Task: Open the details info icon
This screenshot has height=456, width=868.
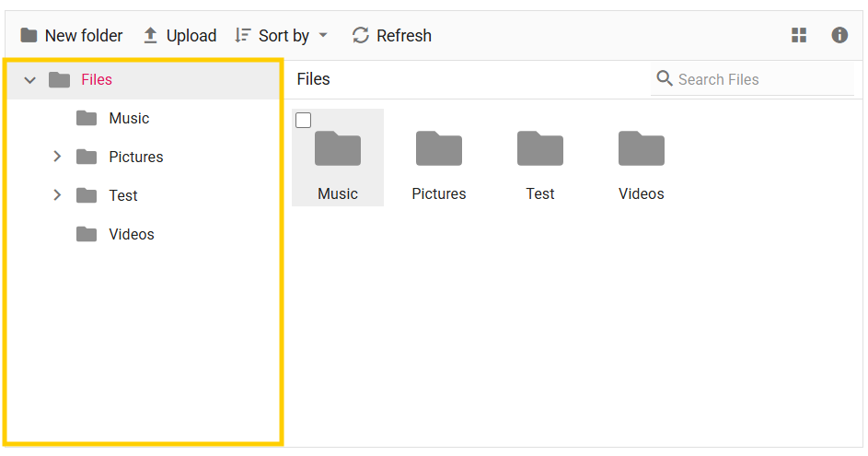Action: [x=839, y=35]
